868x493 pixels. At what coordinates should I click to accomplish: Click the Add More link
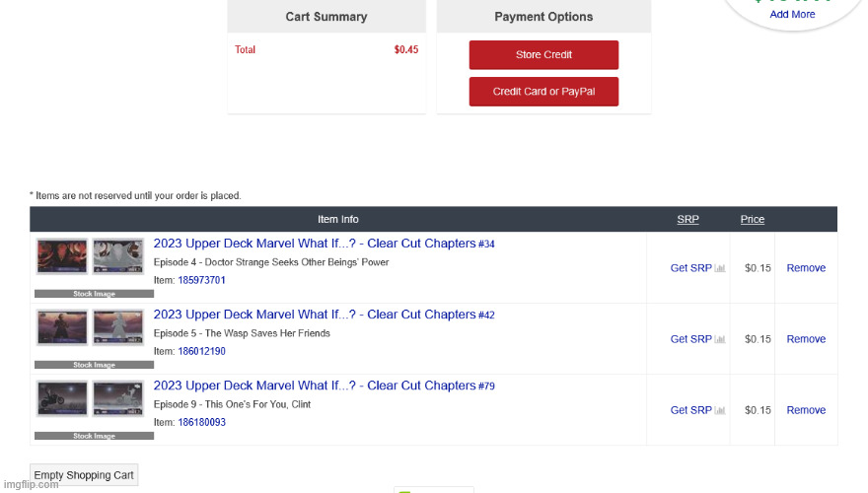pos(792,15)
